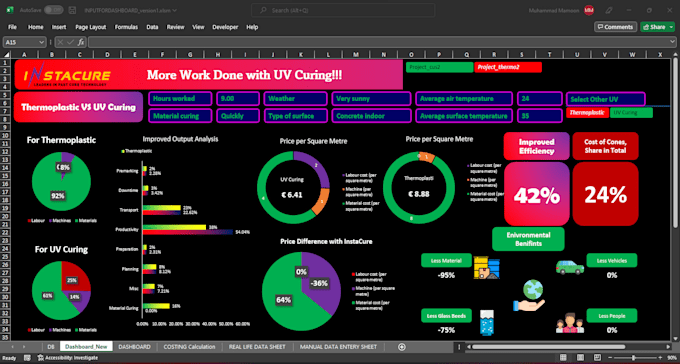Open the Developer ribbon tab
The height and width of the screenshot is (364, 680).
[x=225, y=27]
